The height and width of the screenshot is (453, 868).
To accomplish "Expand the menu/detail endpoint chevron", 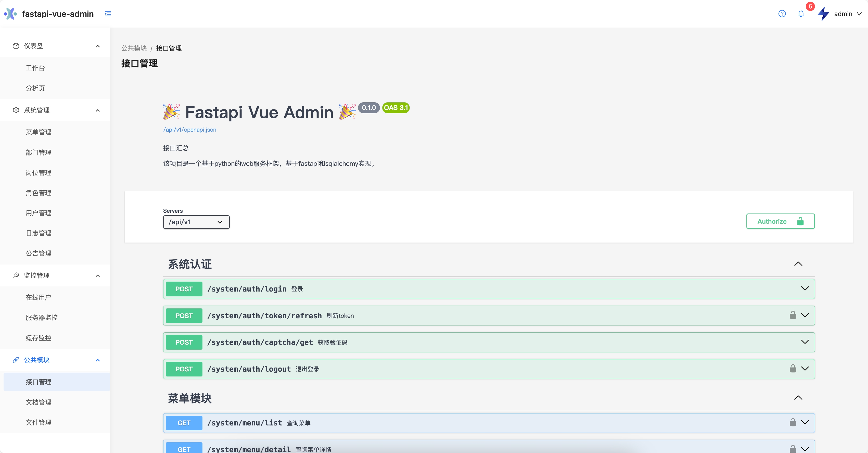I will [x=805, y=449].
